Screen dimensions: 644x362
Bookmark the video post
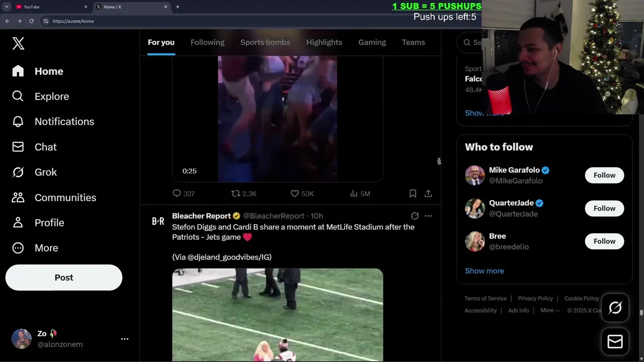(x=413, y=194)
